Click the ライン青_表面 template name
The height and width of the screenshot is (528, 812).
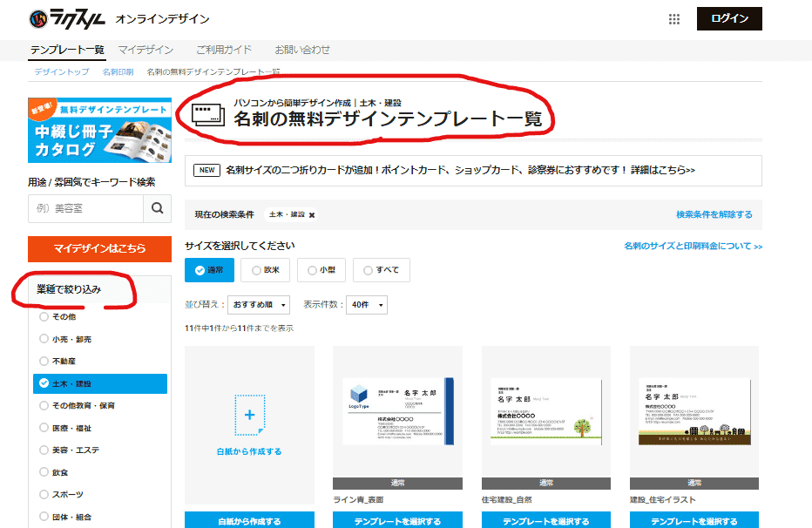(358, 499)
